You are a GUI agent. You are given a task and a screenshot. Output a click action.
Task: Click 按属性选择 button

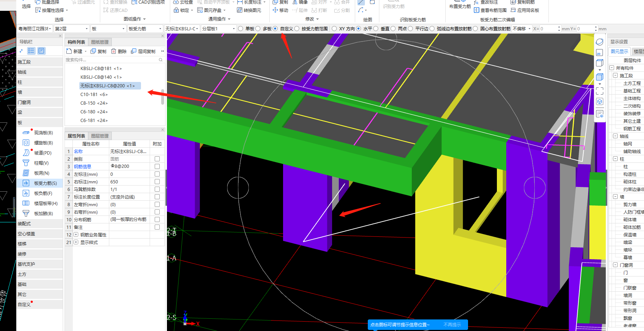[52, 10]
